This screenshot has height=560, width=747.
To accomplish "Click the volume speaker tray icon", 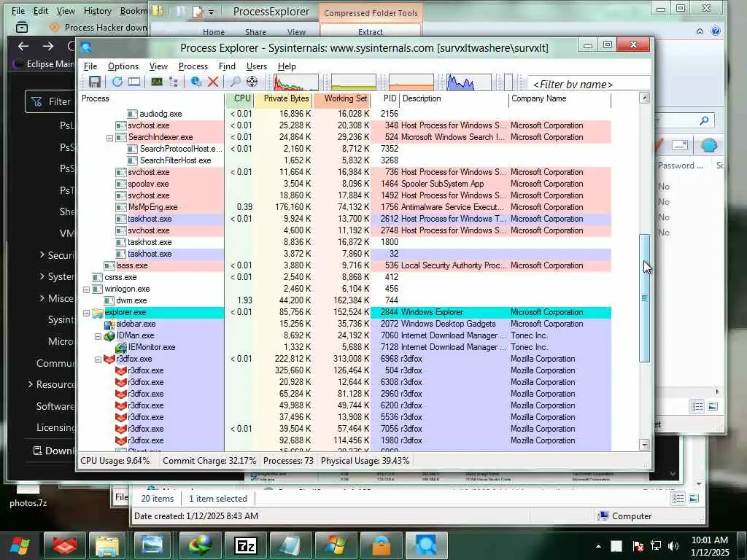I will click(673, 546).
